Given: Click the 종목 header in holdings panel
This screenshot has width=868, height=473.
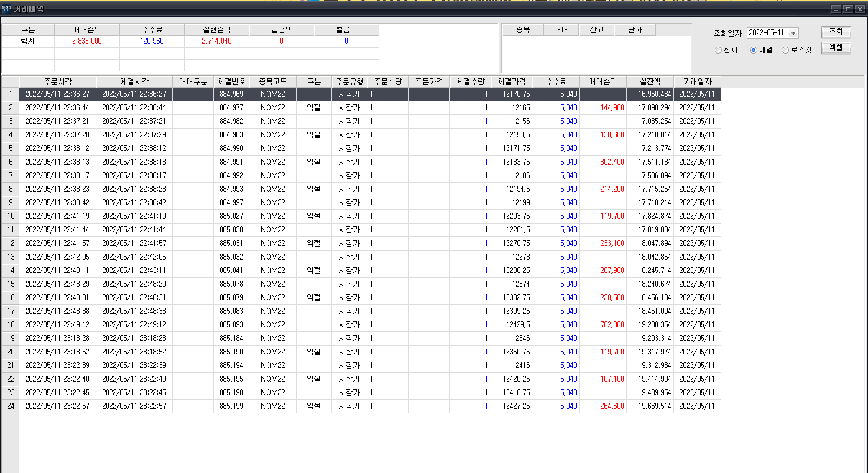Looking at the screenshot, I should [x=522, y=30].
